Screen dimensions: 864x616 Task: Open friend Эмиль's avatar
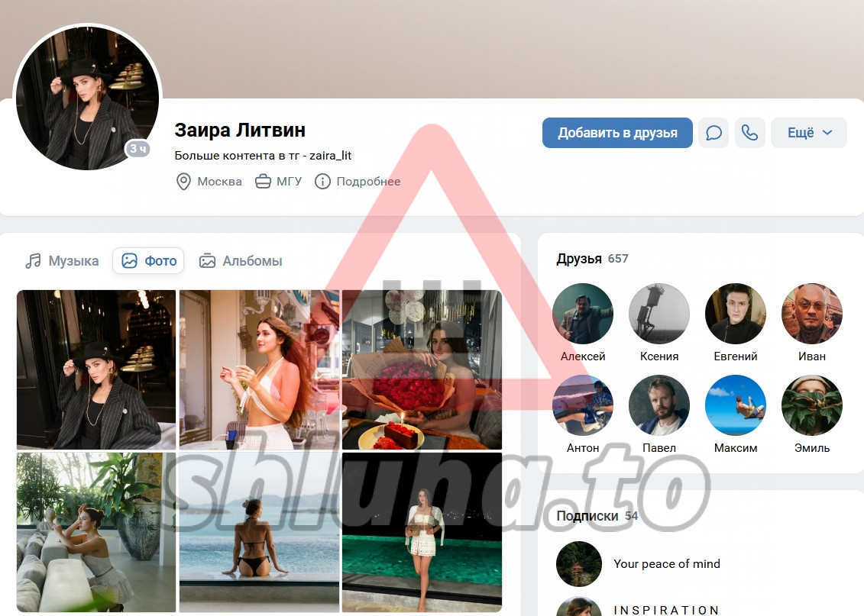(x=812, y=405)
